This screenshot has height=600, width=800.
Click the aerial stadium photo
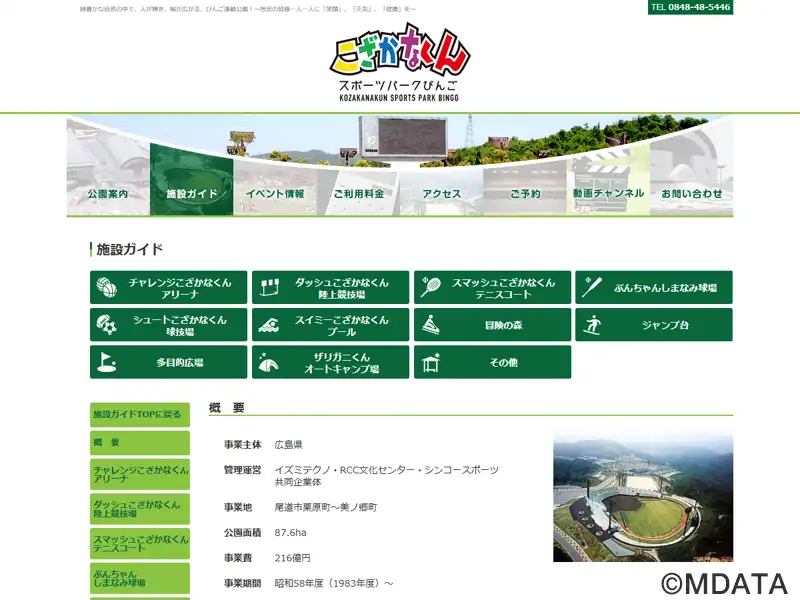click(643, 497)
